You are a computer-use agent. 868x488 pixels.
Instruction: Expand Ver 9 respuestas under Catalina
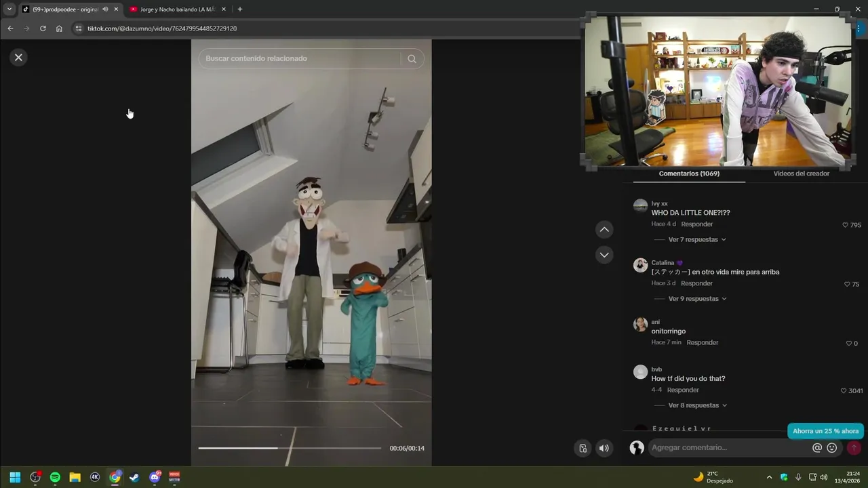click(x=697, y=299)
